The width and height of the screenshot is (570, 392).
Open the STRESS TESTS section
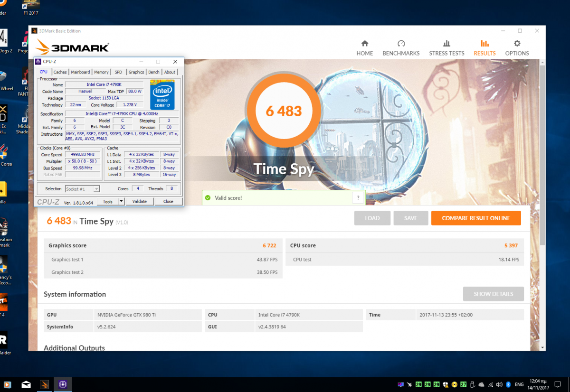pyautogui.click(x=446, y=48)
